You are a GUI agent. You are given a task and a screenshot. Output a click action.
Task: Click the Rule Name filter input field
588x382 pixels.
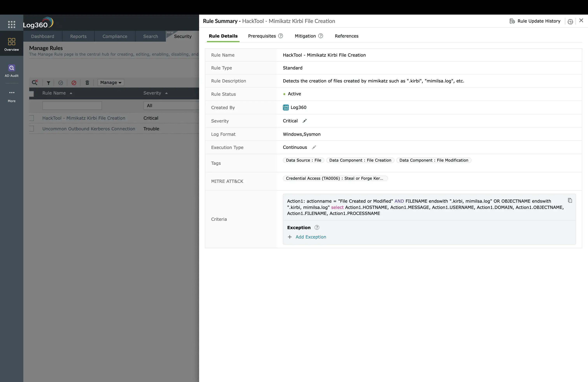pyautogui.click(x=72, y=105)
